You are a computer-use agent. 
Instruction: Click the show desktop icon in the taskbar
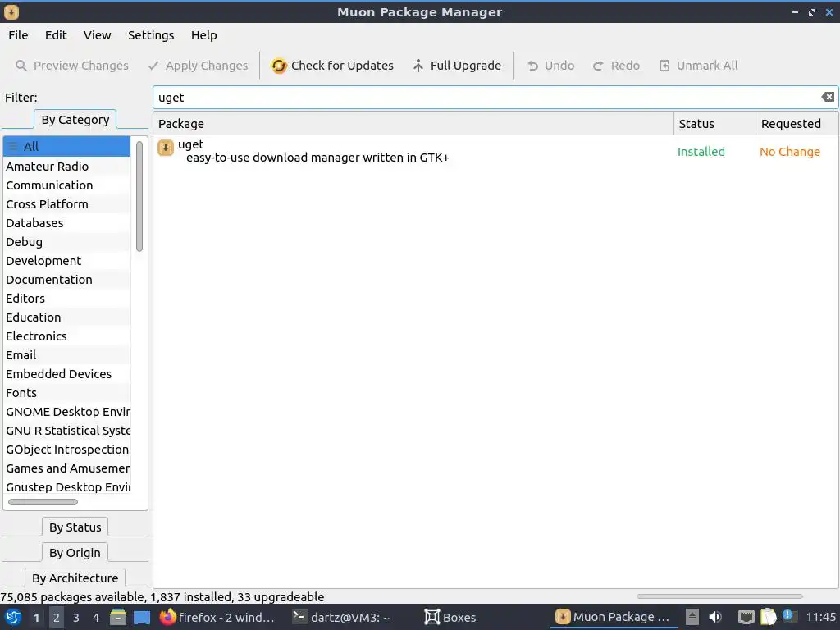(x=141, y=617)
